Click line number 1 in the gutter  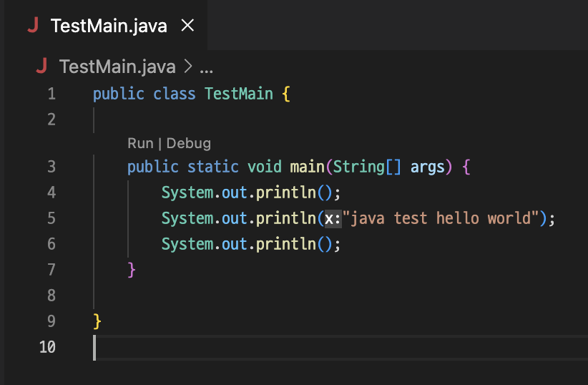tap(52, 94)
